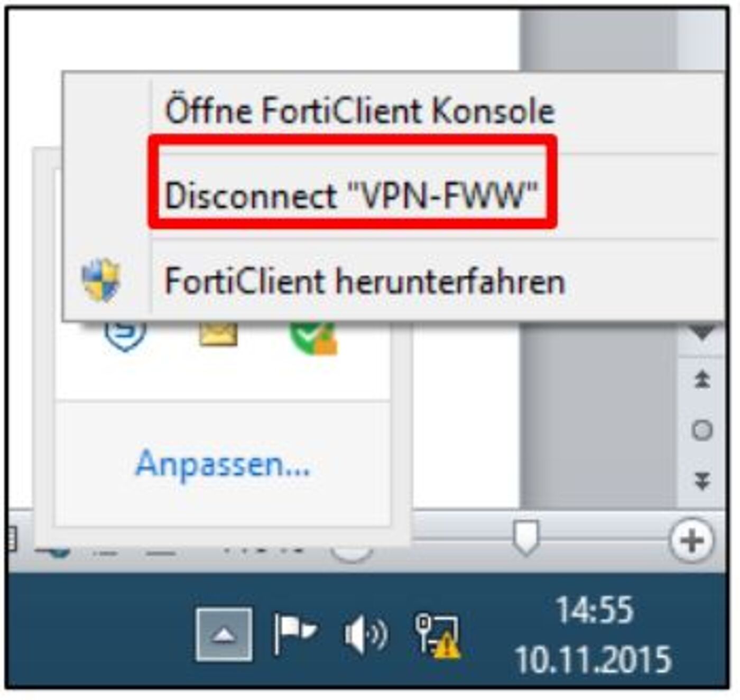Open the network icon with warning
Viewport: 740px width, 700px height.
tap(438, 635)
